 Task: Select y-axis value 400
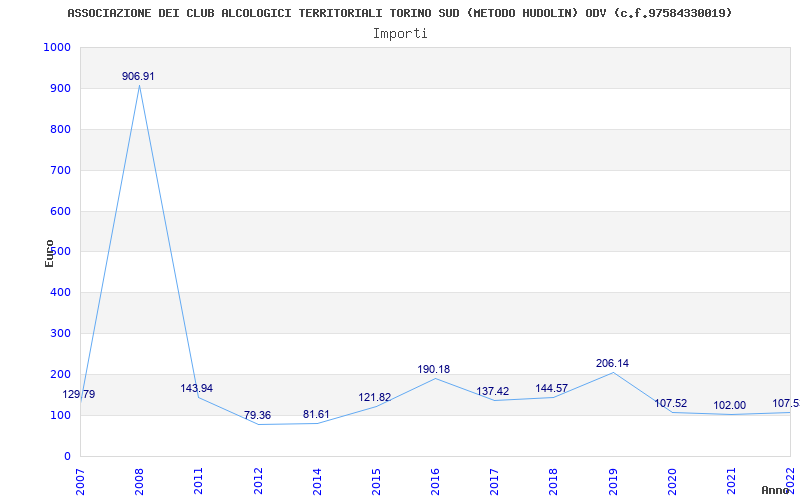(60, 293)
